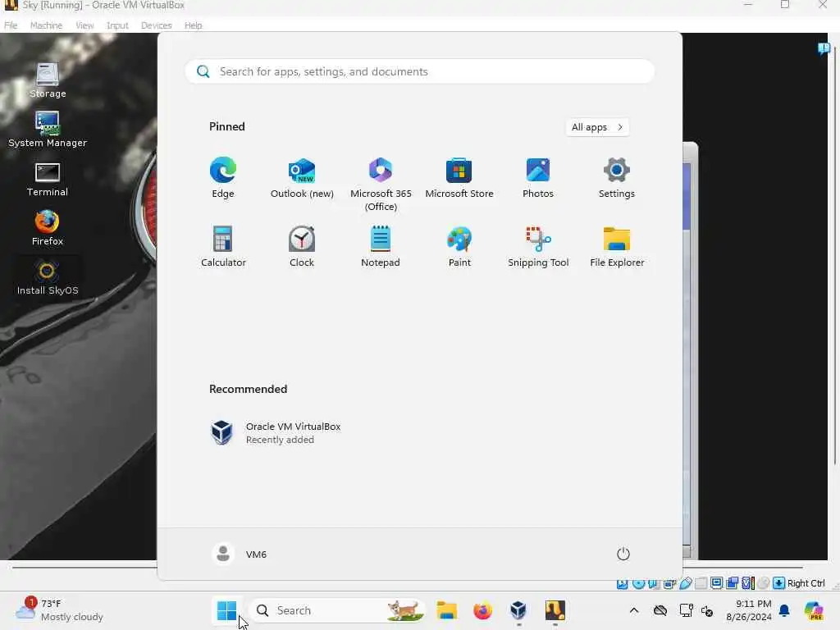840x630 pixels.
Task: Click the OneDrive offline cloud tray icon
Action: pyautogui.click(x=660, y=610)
